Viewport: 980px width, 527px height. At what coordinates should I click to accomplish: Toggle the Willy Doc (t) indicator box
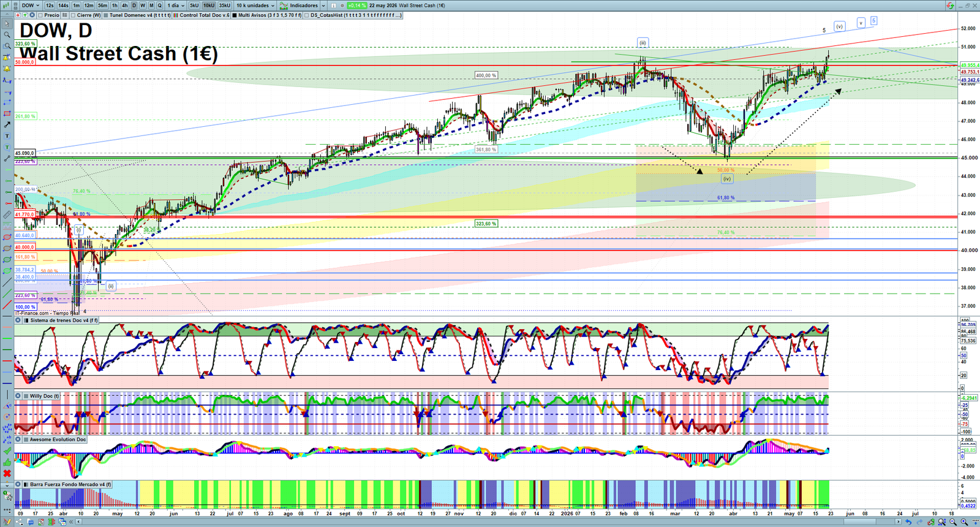(25, 396)
